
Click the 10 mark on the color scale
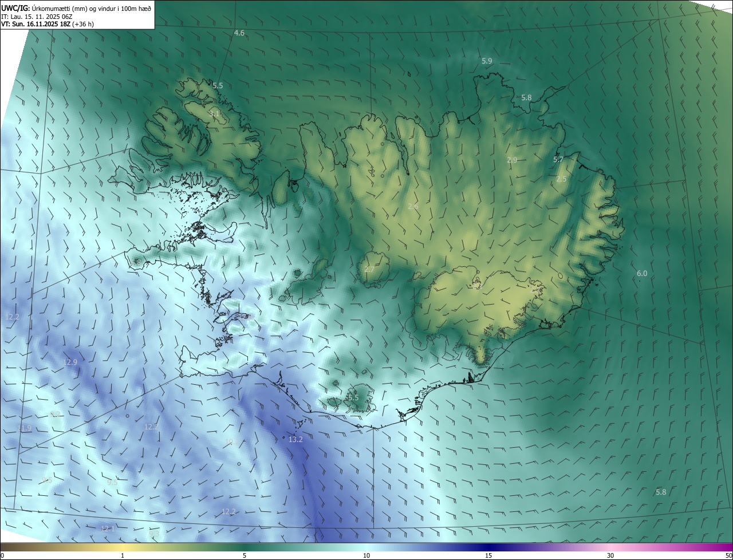tap(366, 555)
